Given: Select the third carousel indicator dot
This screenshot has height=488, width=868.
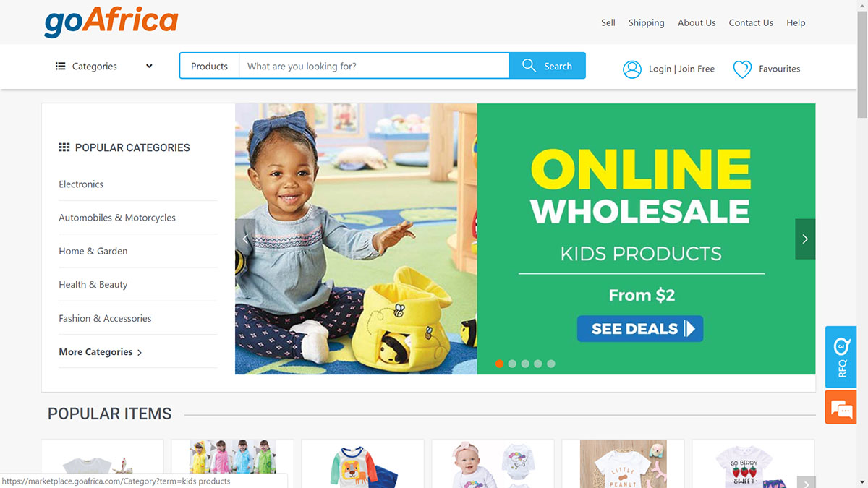Looking at the screenshot, I should tap(525, 364).
